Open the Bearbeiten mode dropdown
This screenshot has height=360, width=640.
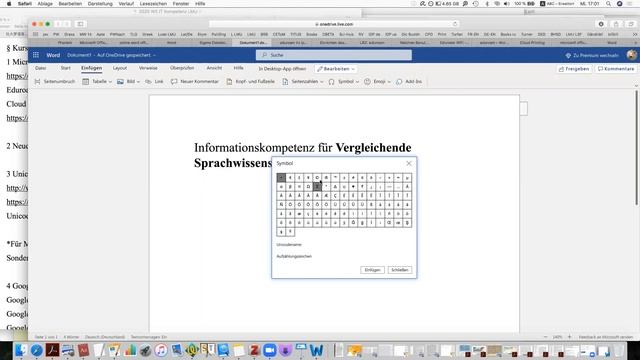tap(336, 69)
